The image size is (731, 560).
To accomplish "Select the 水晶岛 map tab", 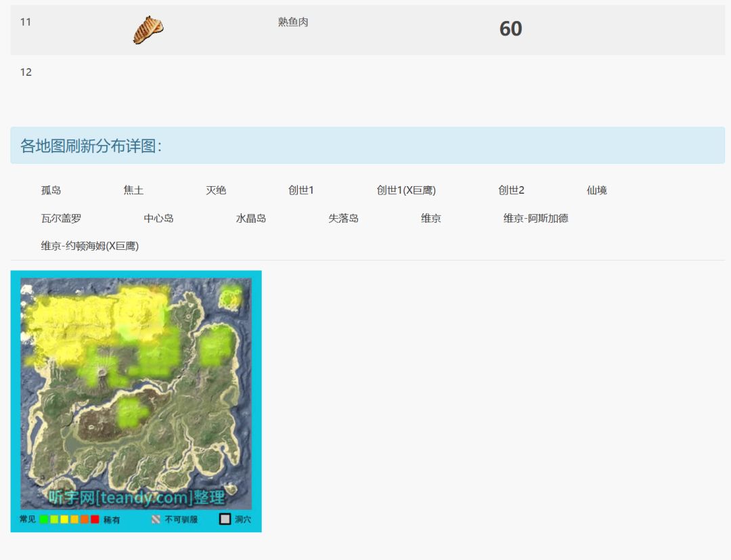I will (251, 218).
